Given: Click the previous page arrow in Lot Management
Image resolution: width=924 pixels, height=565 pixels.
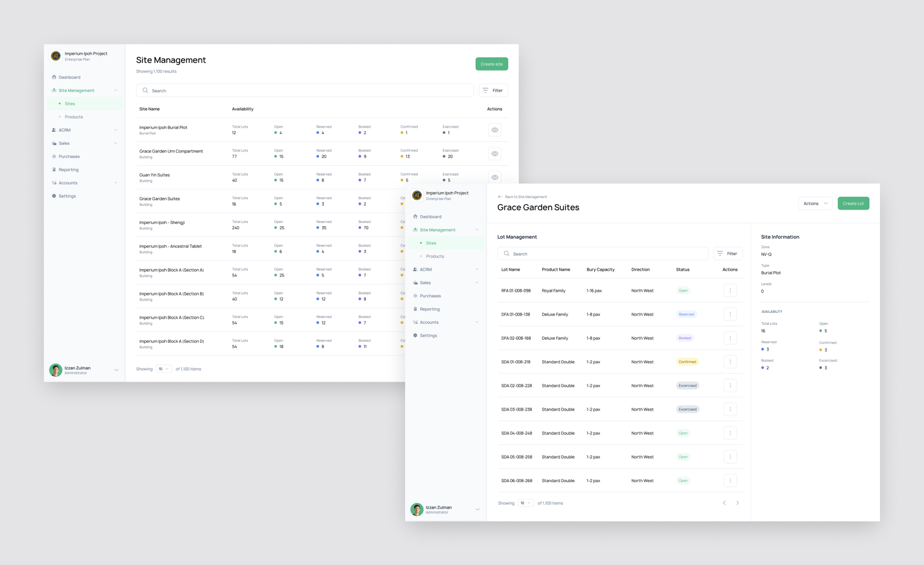Looking at the screenshot, I should tap(724, 503).
